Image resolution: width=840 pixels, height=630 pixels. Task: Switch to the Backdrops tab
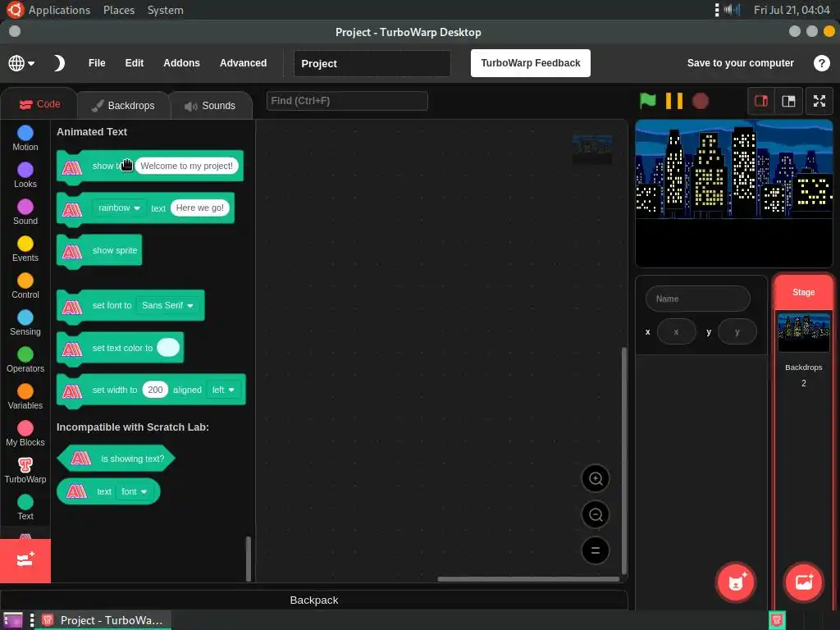click(x=124, y=106)
